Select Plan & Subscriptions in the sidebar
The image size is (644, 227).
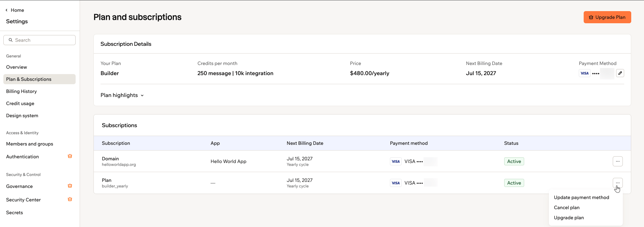pos(39,79)
